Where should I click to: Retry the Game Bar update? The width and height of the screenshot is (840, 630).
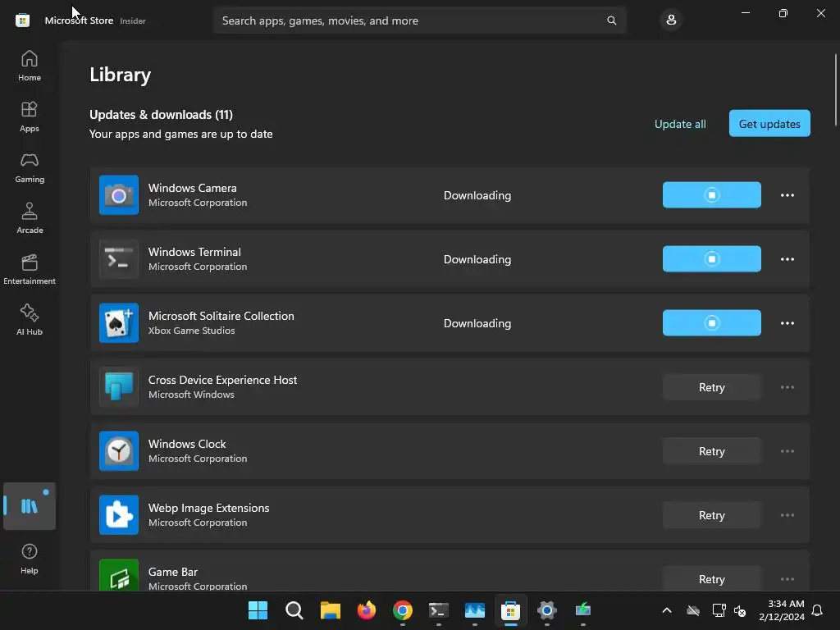[x=711, y=578]
